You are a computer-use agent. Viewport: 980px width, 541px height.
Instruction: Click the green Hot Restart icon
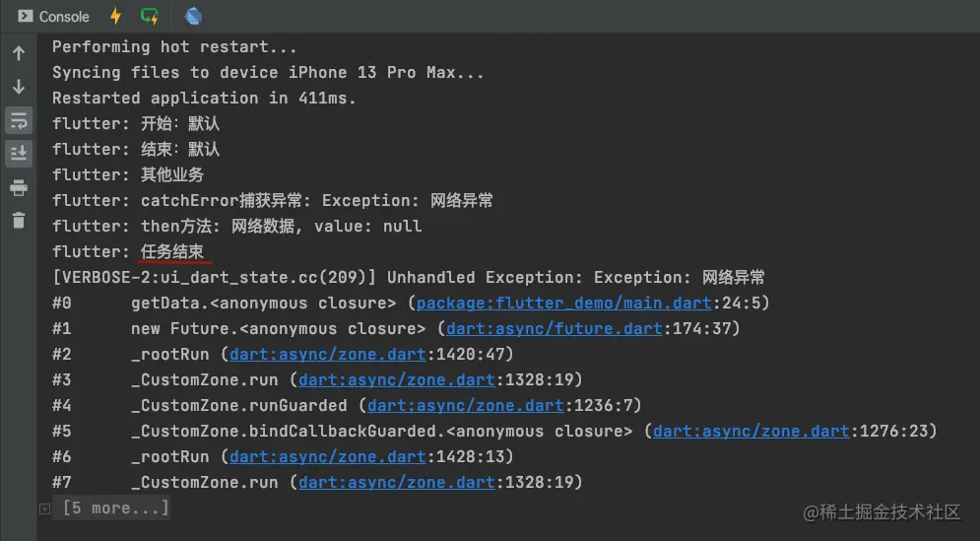point(149,16)
